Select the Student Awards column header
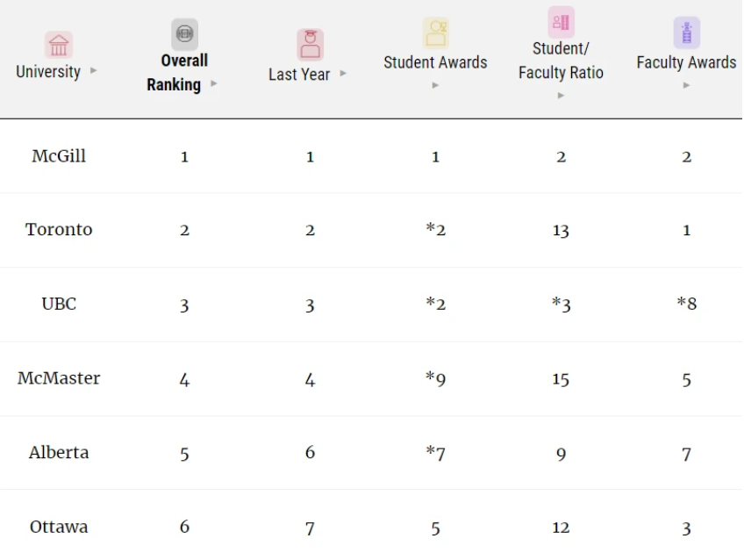Image resolution: width=744 pixels, height=560 pixels. point(435,62)
